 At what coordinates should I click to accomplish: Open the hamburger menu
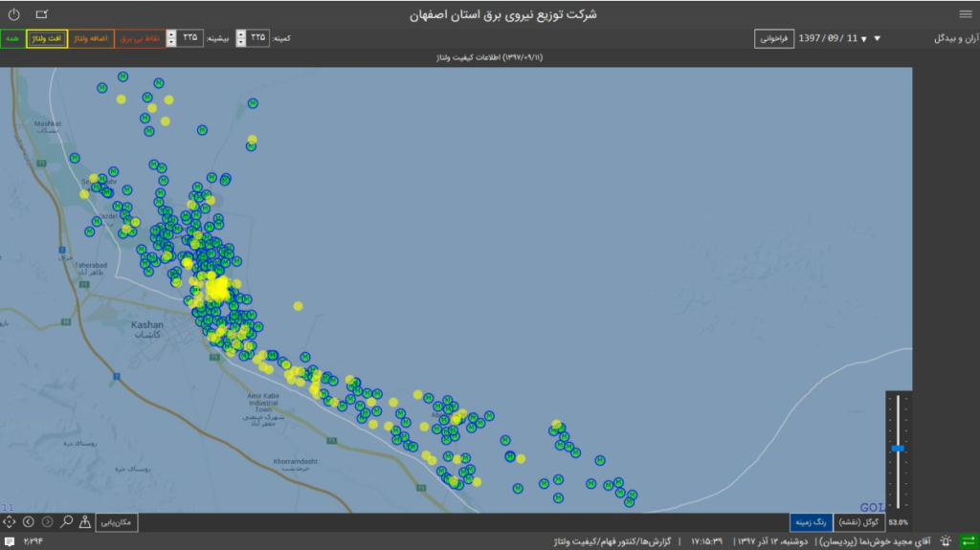(x=965, y=14)
